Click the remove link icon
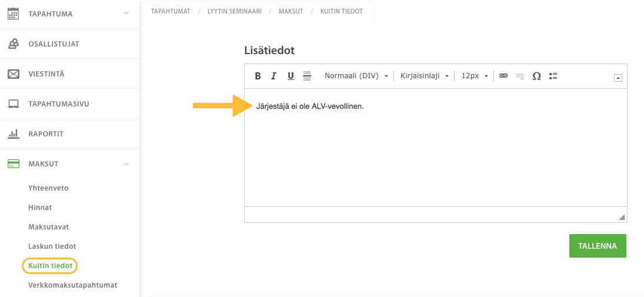The image size is (644, 297). 520,76
